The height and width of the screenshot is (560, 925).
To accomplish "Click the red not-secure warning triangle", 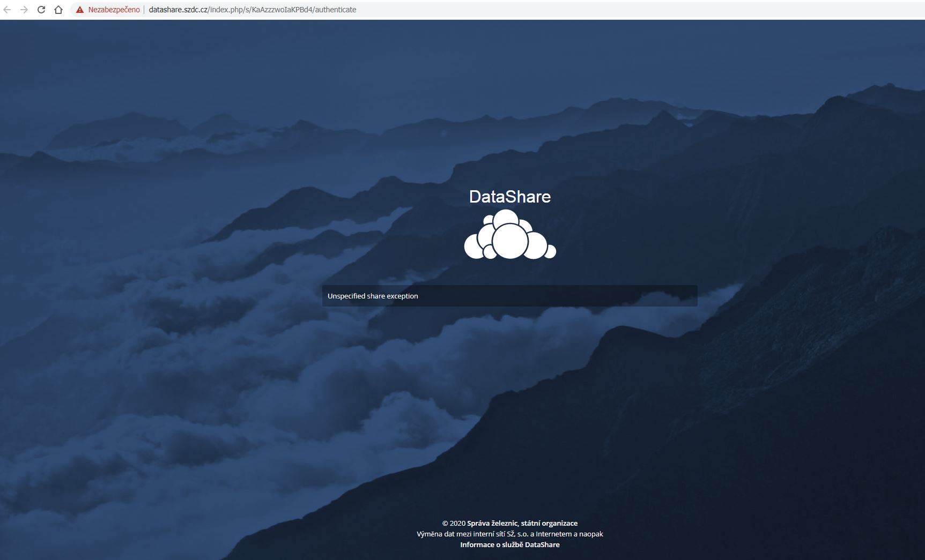I will (80, 10).
